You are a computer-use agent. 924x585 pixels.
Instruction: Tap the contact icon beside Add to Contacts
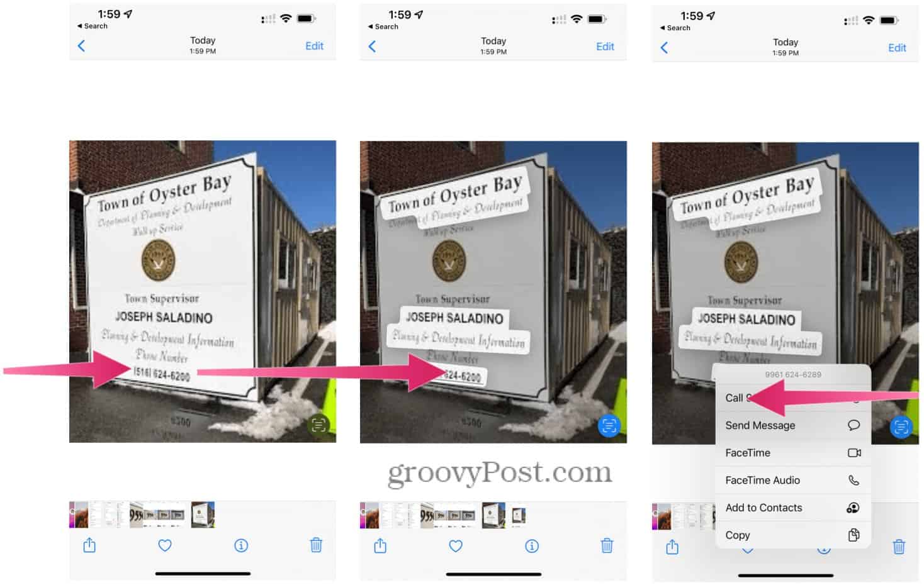853,508
